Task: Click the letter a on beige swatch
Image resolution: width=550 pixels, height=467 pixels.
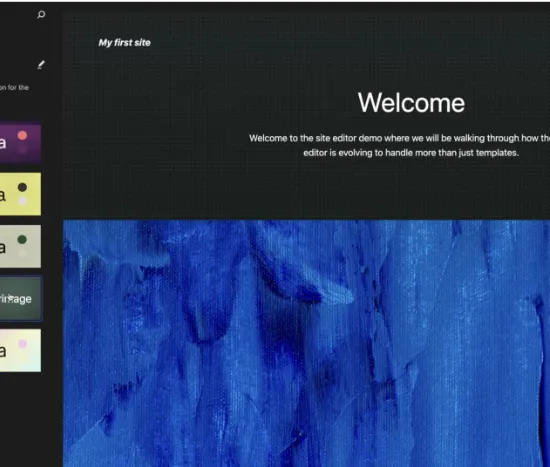Action: click(3, 248)
